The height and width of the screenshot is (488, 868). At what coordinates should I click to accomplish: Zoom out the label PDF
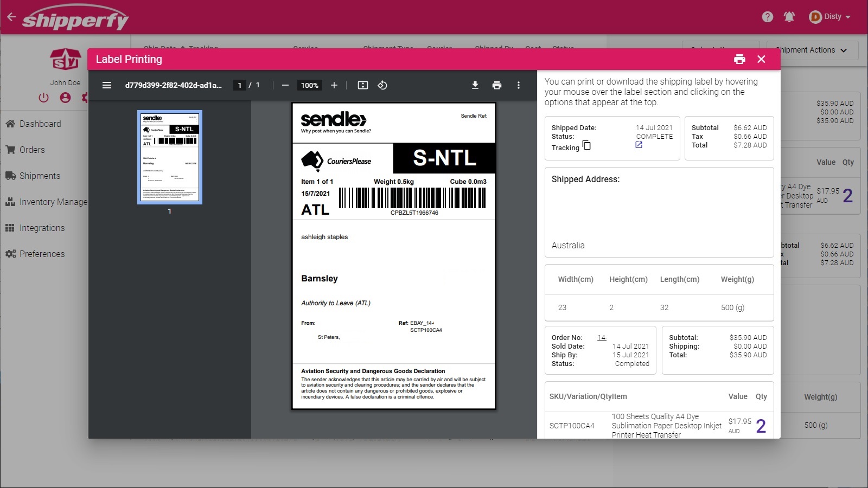(285, 85)
